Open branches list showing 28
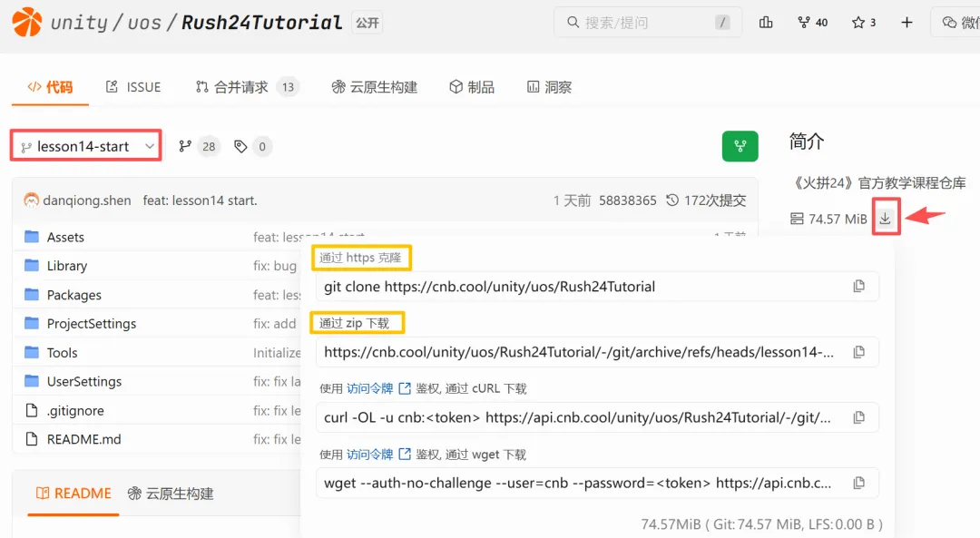Viewport: 980px width, 538px height. (198, 146)
